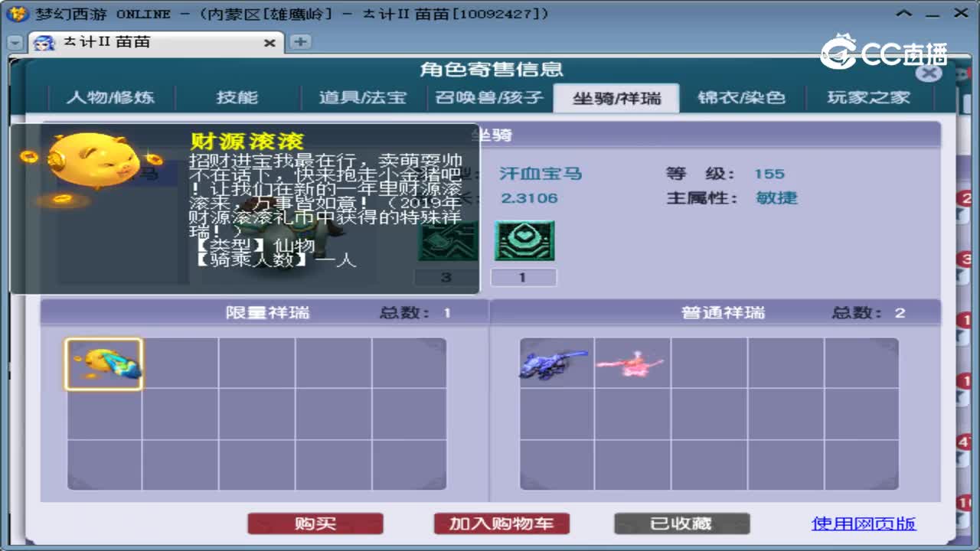Click the 财源滚滚 golden pig icon
The image size is (980, 551).
tap(103, 363)
